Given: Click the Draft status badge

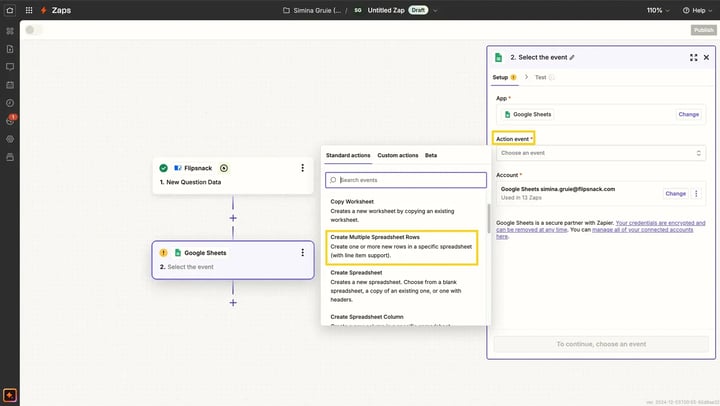Looking at the screenshot, I should pyautogui.click(x=418, y=10).
